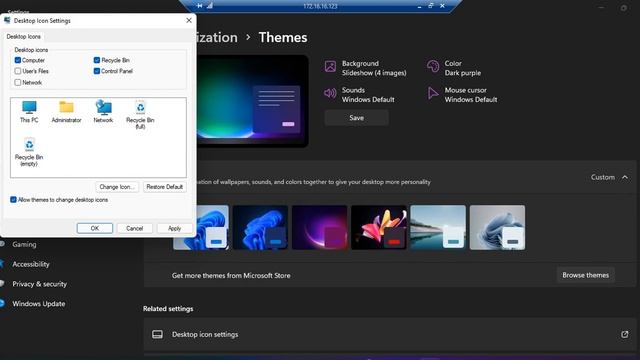Click the remote session restore button
640x360 pixels.
(x=431, y=6)
